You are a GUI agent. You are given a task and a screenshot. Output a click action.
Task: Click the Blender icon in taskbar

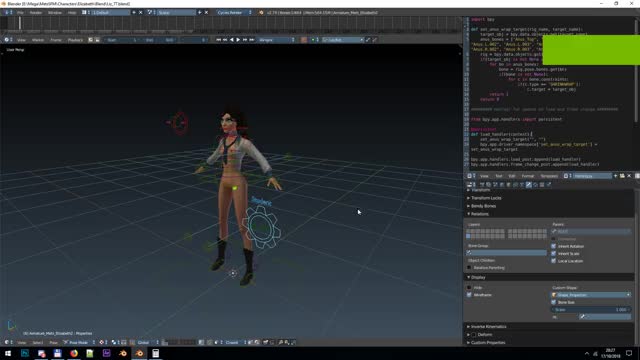point(139,353)
